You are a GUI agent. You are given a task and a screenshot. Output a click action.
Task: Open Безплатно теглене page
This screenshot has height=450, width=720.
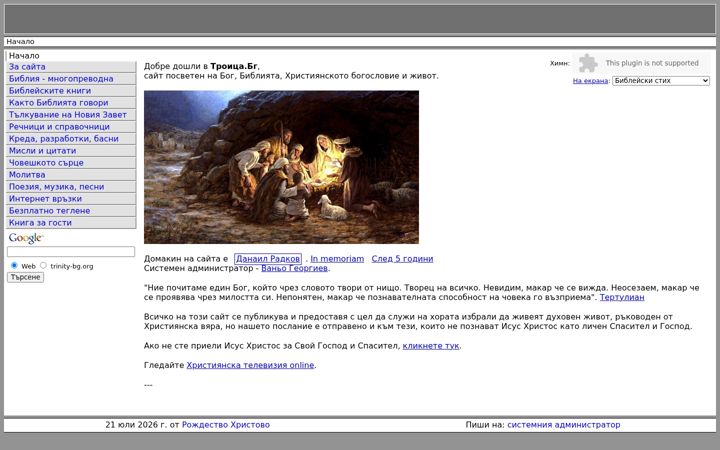pos(71,211)
